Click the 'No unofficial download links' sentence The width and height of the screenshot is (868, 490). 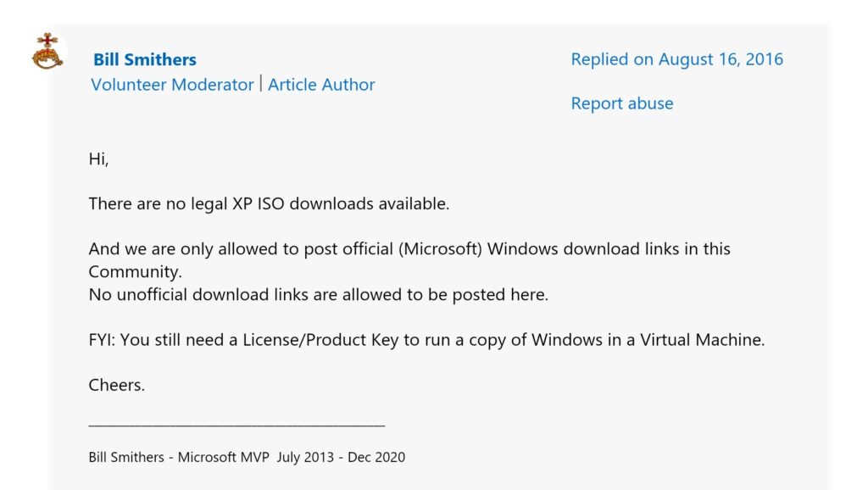319,294
